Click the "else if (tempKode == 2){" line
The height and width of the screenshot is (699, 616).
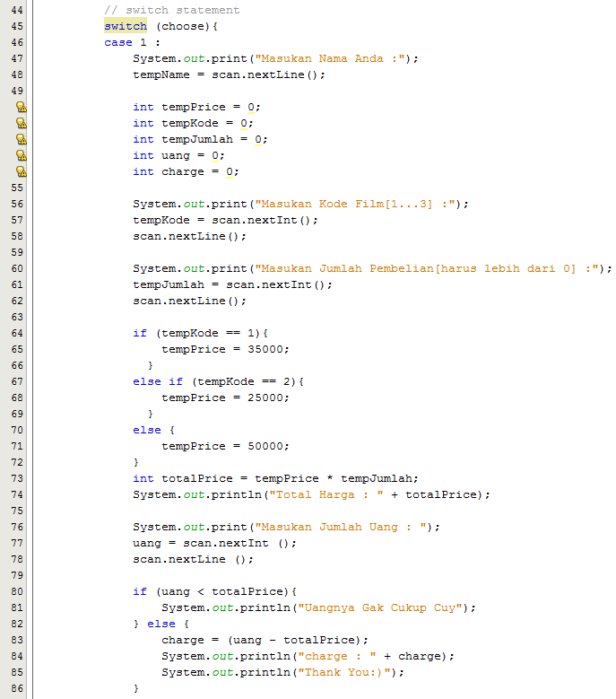218,381
